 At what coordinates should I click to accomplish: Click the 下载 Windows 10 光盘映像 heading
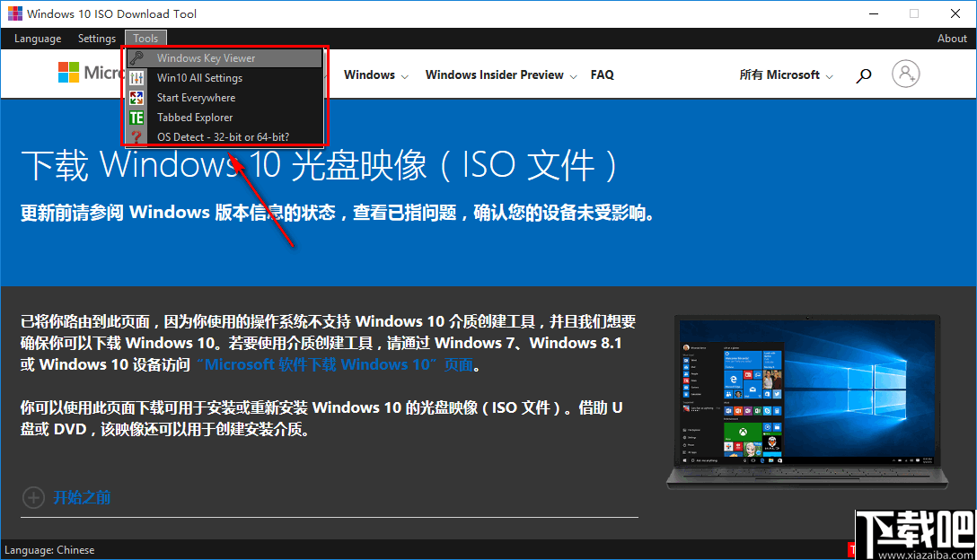pyautogui.click(x=319, y=165)
